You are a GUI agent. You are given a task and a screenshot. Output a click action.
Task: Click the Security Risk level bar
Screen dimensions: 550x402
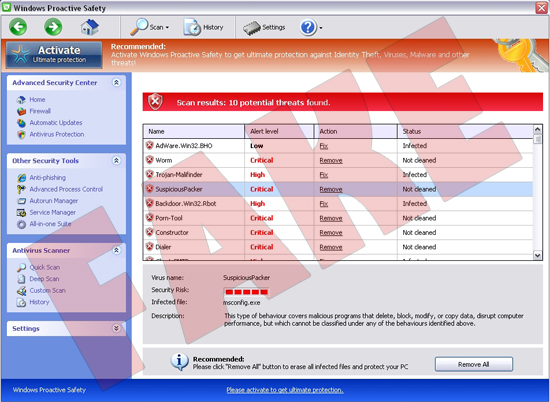(246, 292)
